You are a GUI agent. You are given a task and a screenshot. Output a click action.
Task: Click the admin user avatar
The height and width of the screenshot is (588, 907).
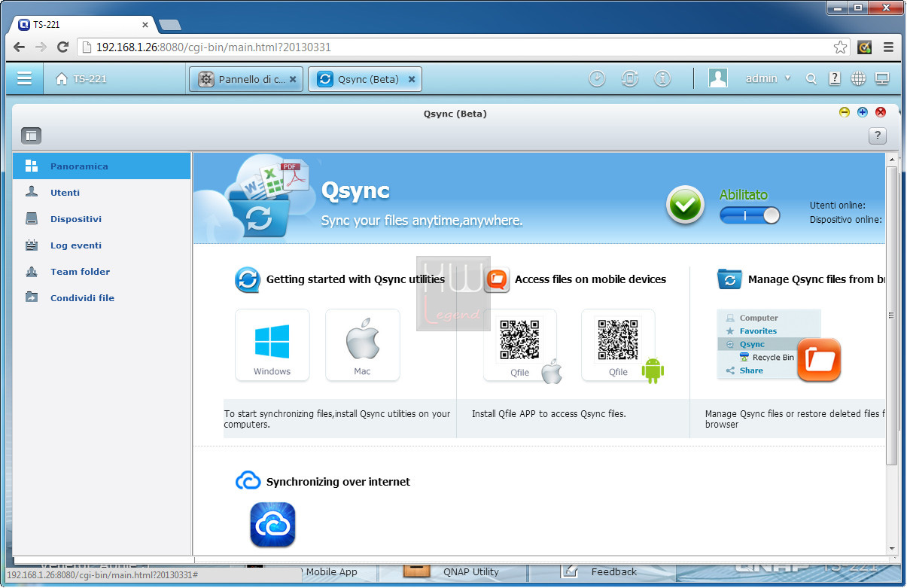pos(718,78)
